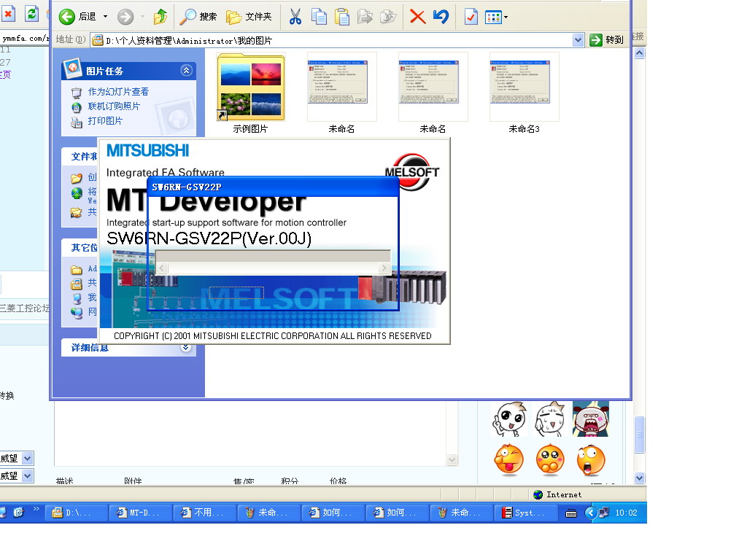Select the 未命名3 image thumbnail
Viewport: 747px width, 560px height.
point(524,87)
